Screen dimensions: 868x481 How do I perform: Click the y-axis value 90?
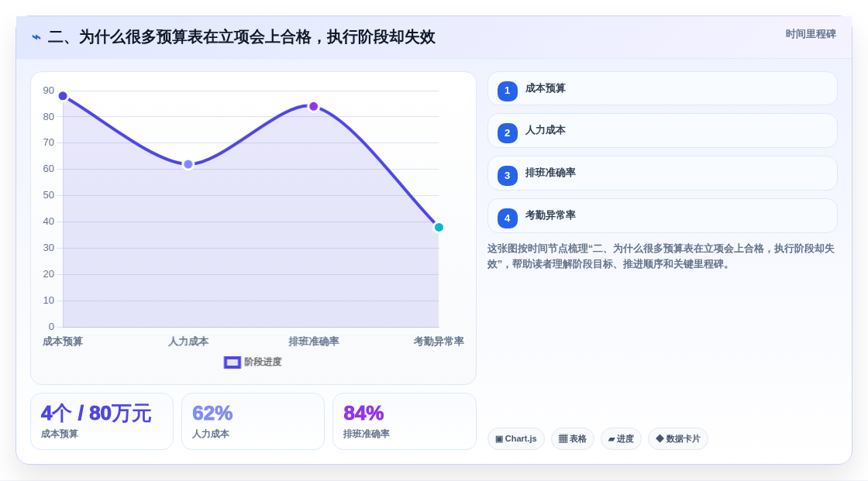[49, 91]
